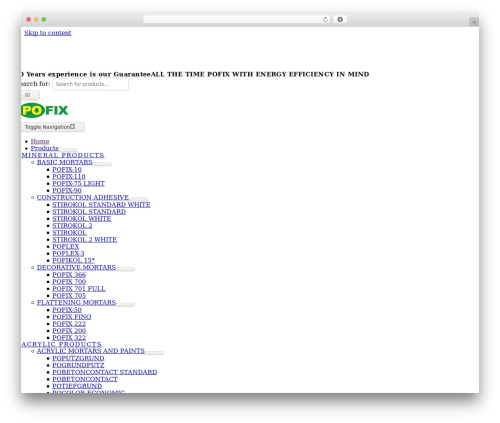Viewport: 500px width, 423px height.
Task: Open POFIX 705 product link
Action: tap(69, 296)
